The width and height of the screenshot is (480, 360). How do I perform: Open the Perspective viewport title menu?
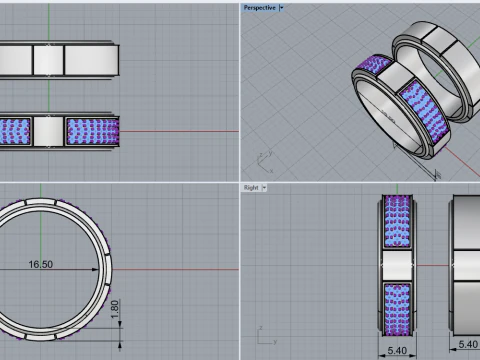click(x=259, y=8)
